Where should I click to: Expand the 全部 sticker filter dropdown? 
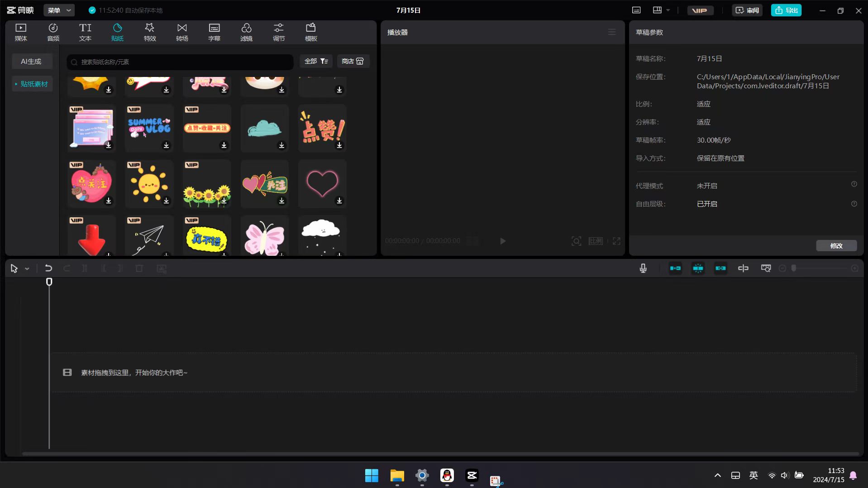(x=316, y=61)
